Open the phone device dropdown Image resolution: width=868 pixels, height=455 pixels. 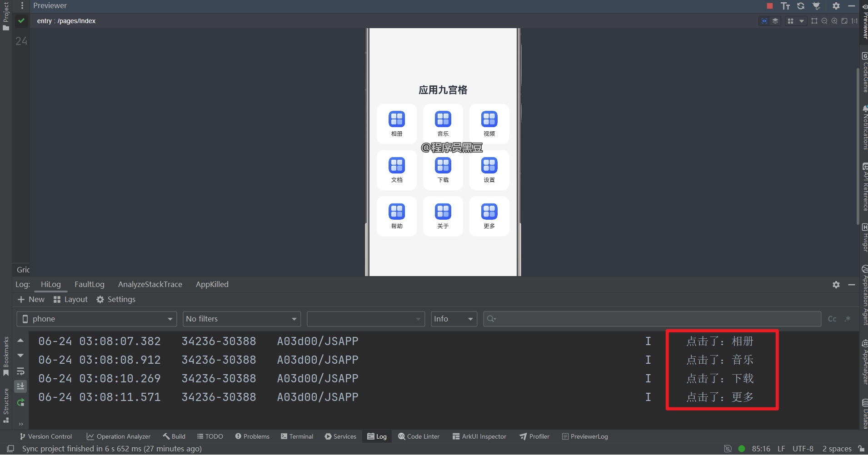pos(97,319)
